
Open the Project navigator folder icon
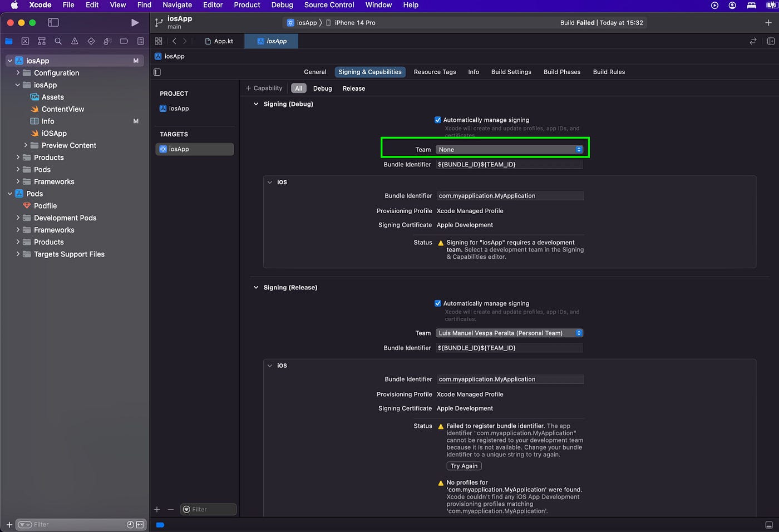pos(9,41)
